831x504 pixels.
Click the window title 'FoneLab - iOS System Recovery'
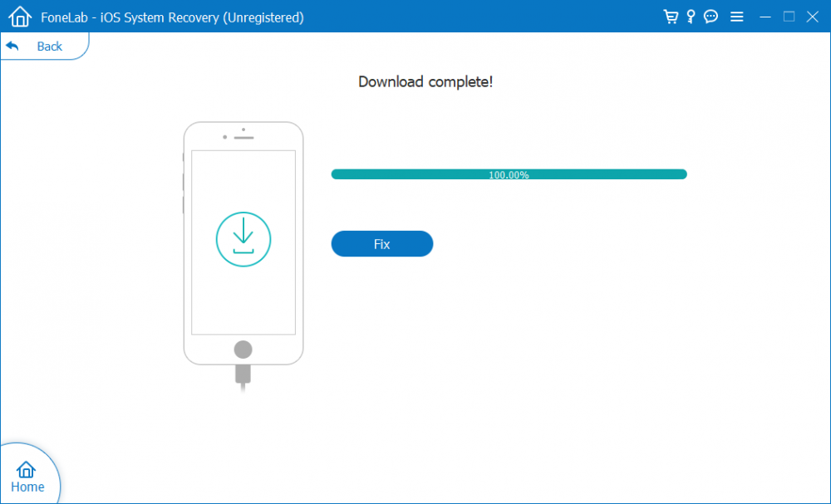pyautogui.click(x=172, y=17)
